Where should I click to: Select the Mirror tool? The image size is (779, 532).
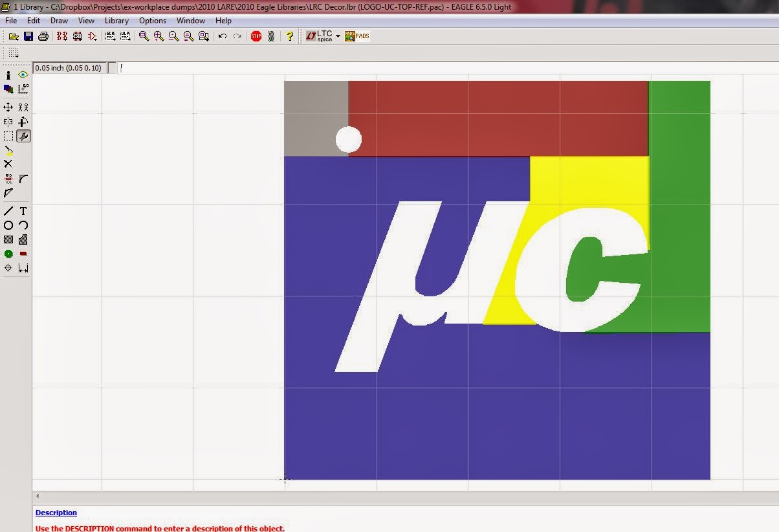pyautogui.click(x=8, y=121)
